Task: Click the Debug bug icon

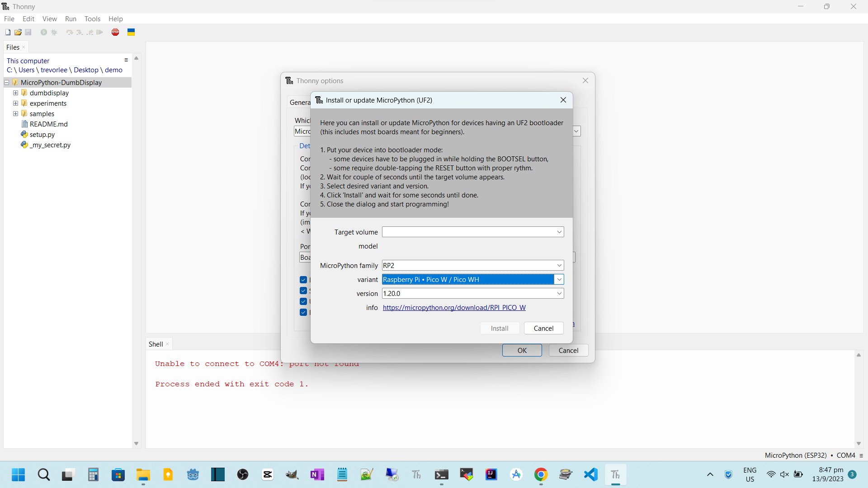Action: [54, 32]
